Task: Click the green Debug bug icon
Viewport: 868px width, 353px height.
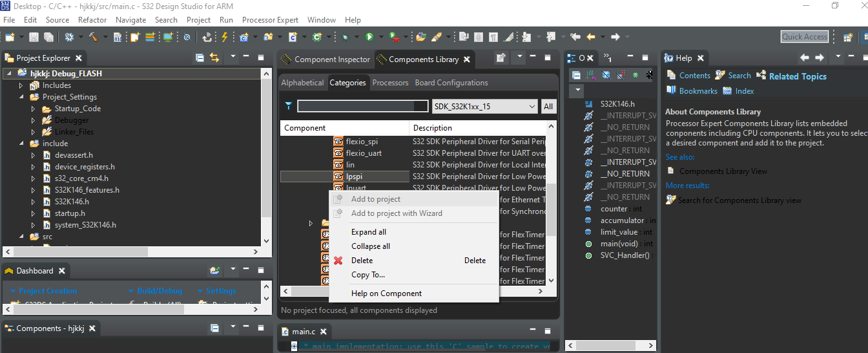Action: tap(345, 37)
